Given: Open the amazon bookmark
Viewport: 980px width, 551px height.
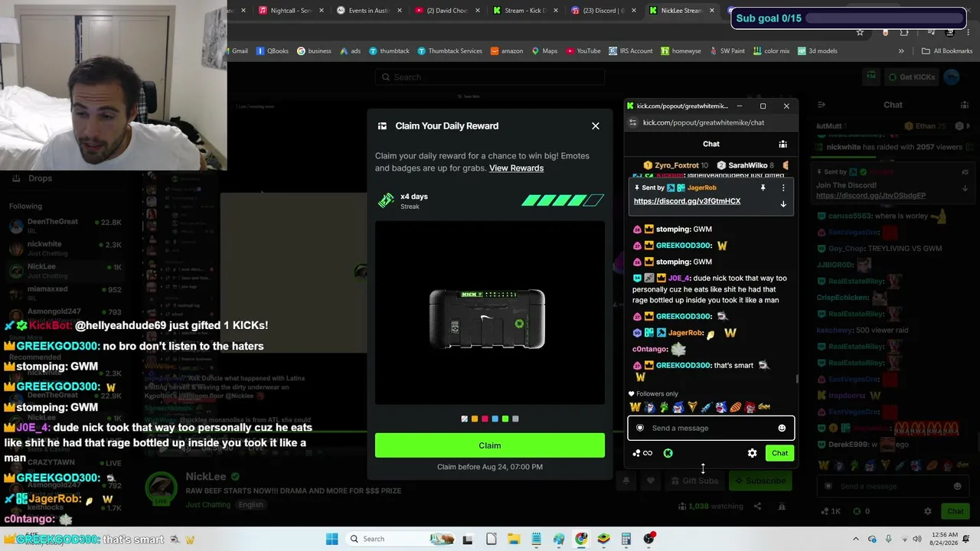Looking at the screenshot, I should [x=506, y=51].
